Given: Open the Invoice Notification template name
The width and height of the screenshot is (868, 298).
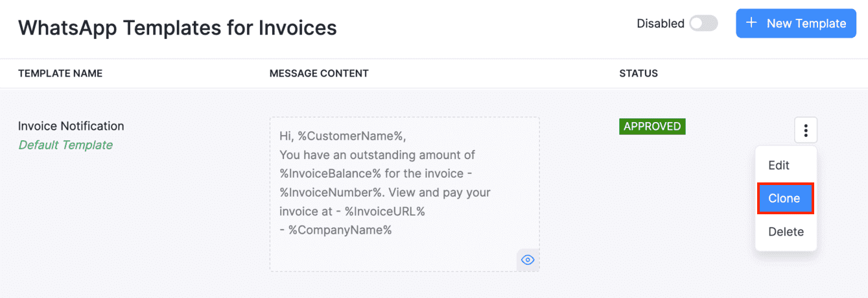Looking at the screenshot, I should (x=71, y=126).
